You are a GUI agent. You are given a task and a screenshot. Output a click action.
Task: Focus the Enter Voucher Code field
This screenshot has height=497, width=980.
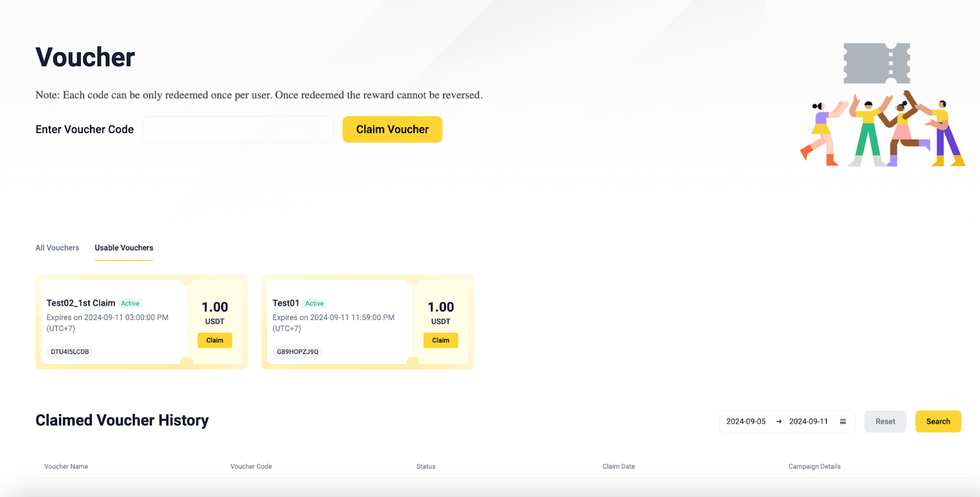(x=238, y=130)
